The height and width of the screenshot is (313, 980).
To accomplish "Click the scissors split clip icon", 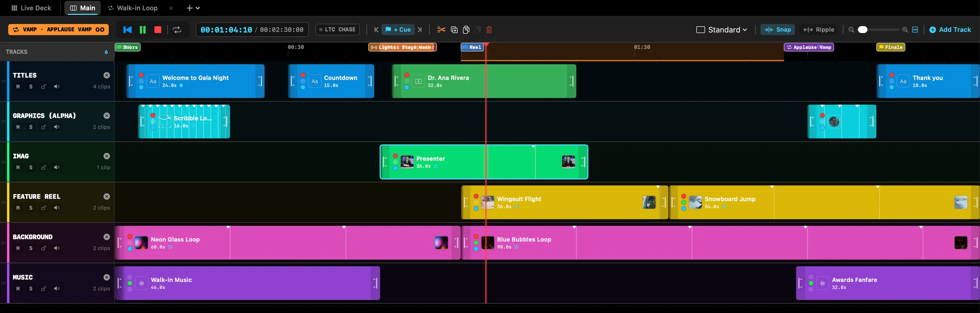I will (x=441, y=29).
